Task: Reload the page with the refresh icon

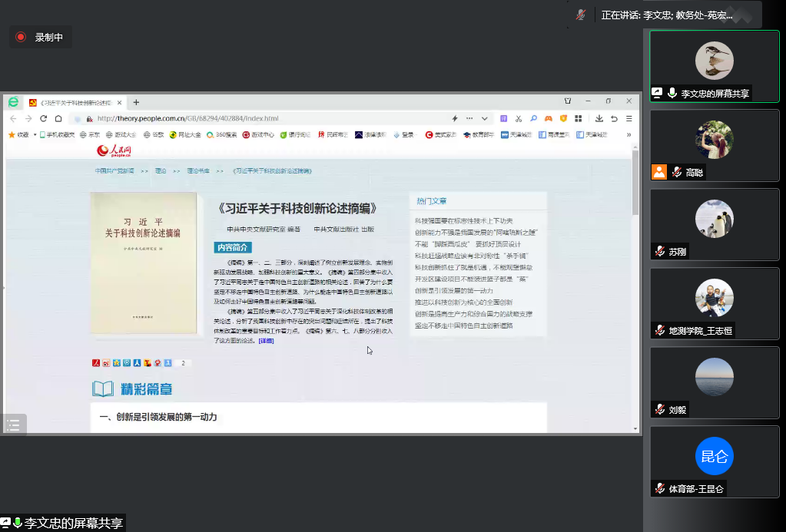Action: tap(43, 119)
